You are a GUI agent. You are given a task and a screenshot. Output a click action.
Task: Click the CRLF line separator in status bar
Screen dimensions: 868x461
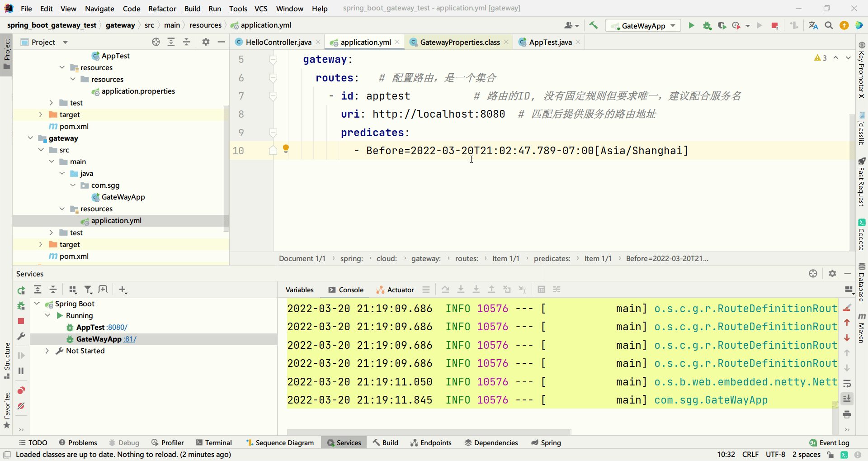[x=750, y=455]
